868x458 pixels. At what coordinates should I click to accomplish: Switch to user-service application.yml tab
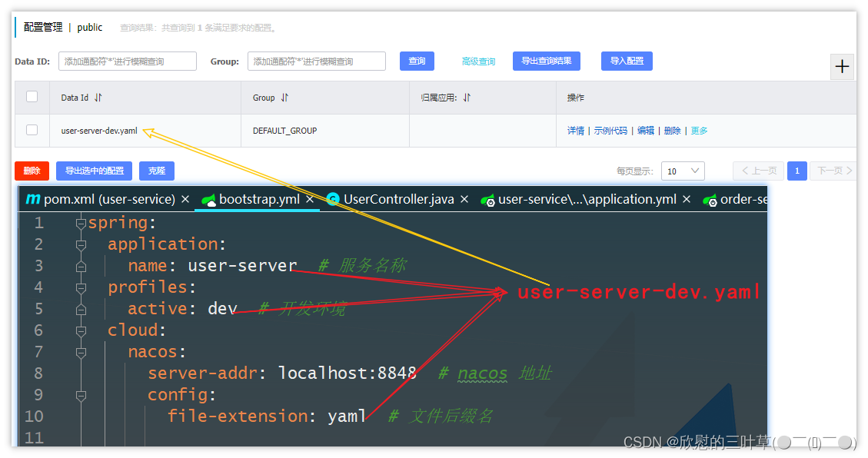(587, 199)
